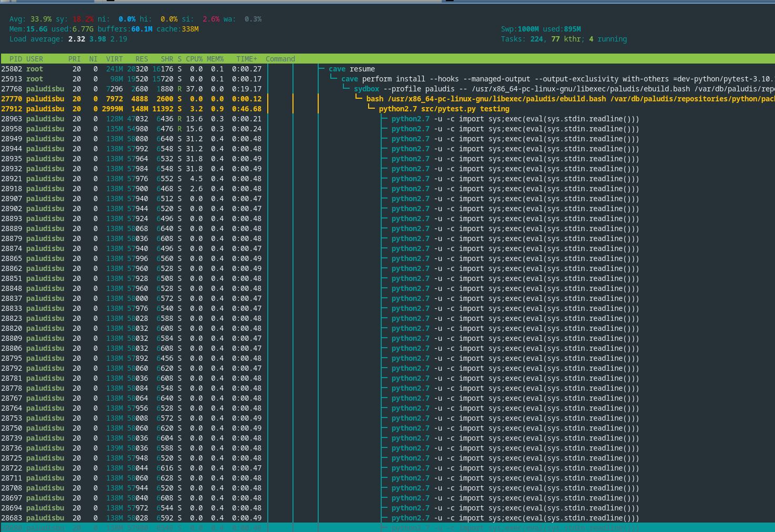
Task: Select the 'cave perform install' process row
Action: point(387,79)
